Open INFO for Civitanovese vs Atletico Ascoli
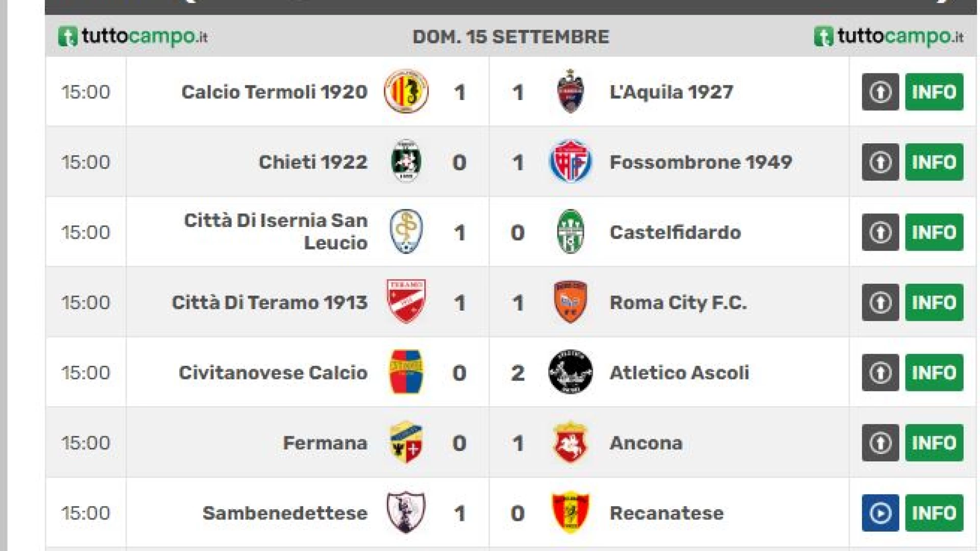980x551 pixels. [x=934, y=372]
